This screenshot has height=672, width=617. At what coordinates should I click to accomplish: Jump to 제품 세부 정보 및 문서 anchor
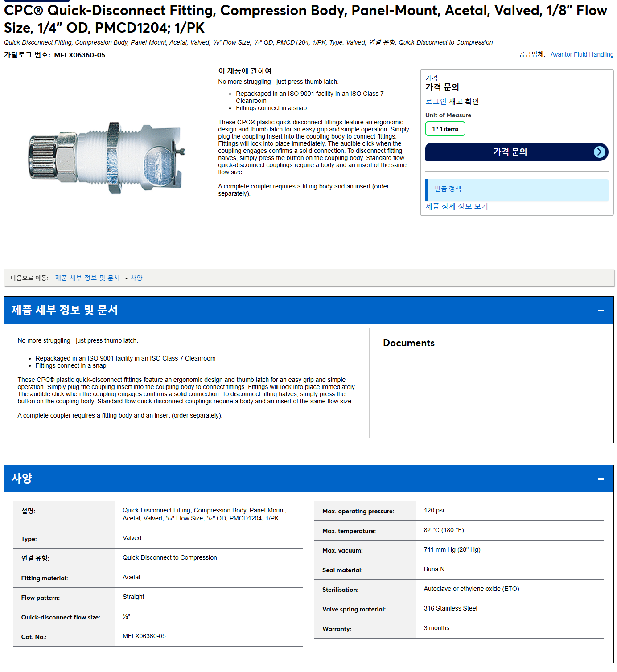tap(87, 278)
